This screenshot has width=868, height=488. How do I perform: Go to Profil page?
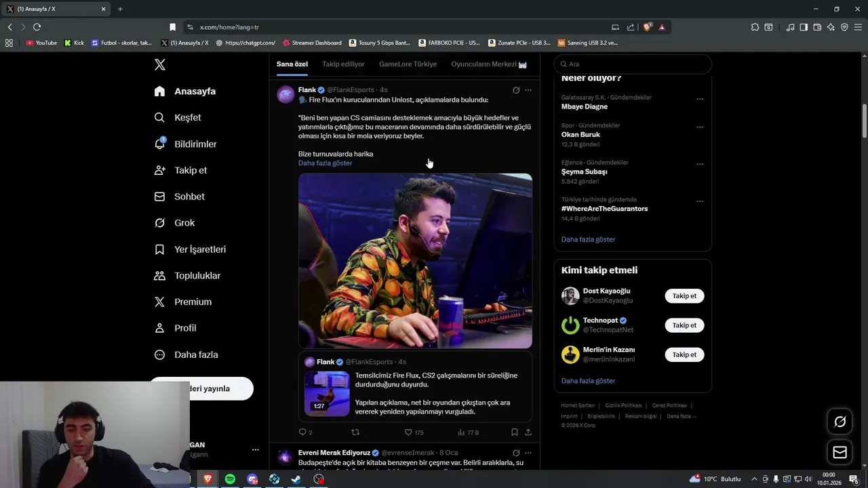pyautogui.click(x=175, y=328)
